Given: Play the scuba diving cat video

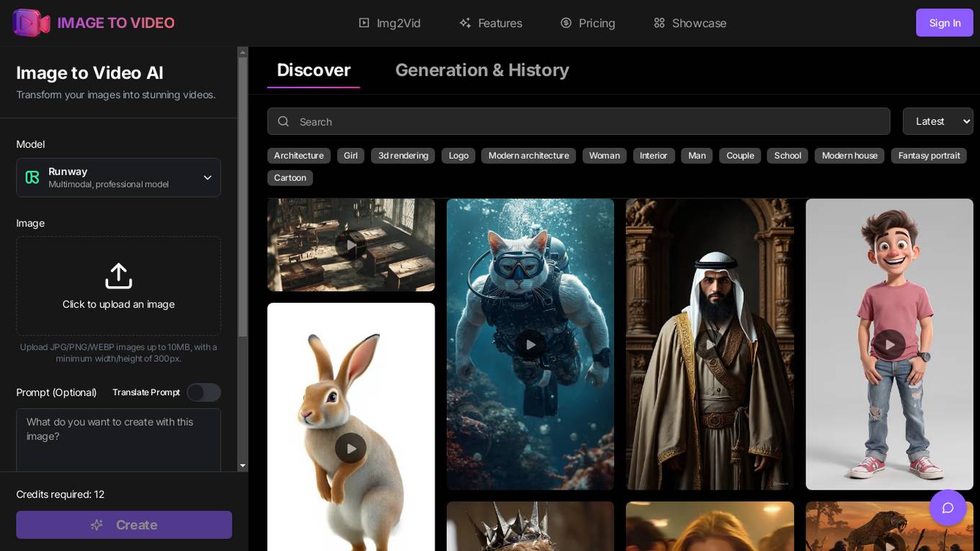Looking at the screenshot, I should tap(530, 345).
